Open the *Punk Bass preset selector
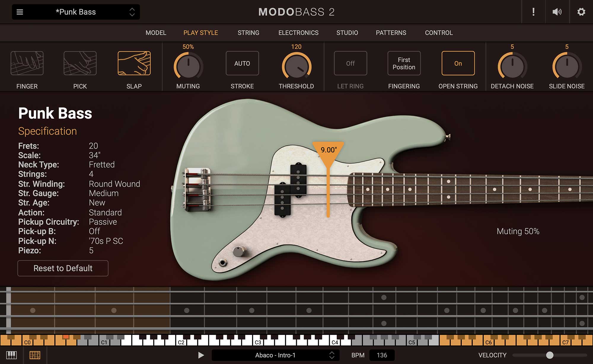 [x=76, y=12]
